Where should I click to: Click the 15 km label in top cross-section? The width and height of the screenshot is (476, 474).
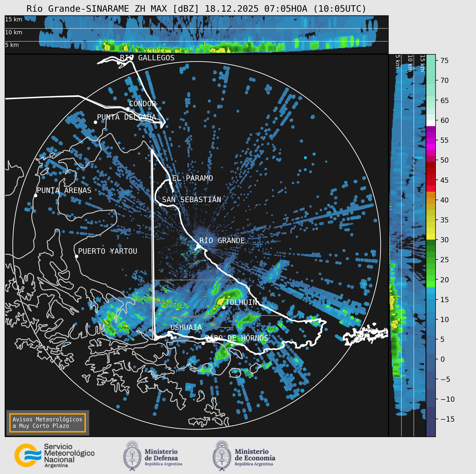[14, 19]
